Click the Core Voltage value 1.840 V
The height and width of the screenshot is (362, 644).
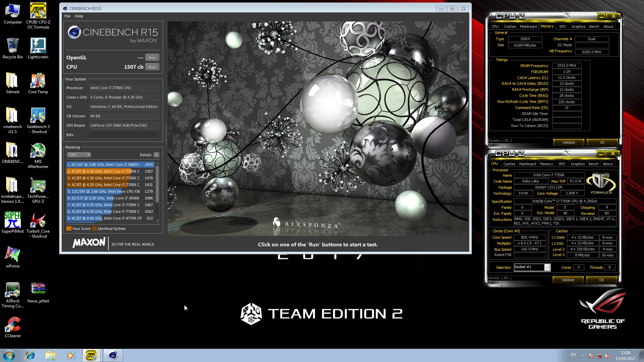click(572, 193)
